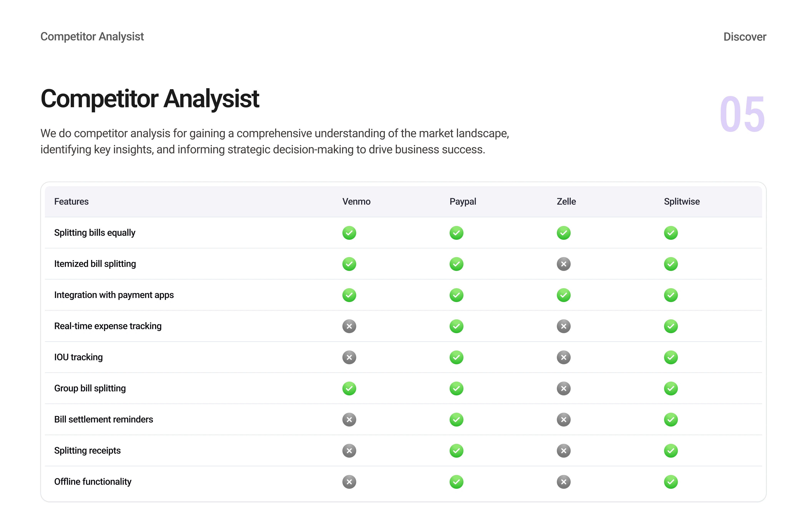This screenshot has width=807, height=532.
Task: Select the IOU tracking row label
Action: pyautogui.click(x=78, y=357)
